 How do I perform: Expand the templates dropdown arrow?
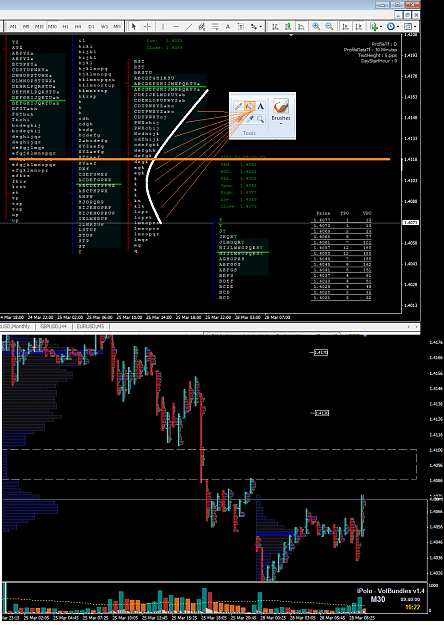[x=415, y=27]
